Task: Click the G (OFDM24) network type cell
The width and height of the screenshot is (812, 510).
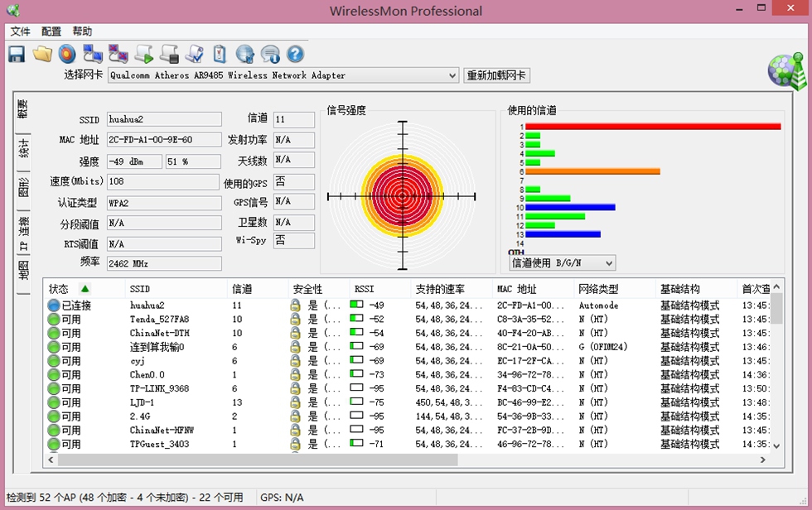Action: (603, 347)
